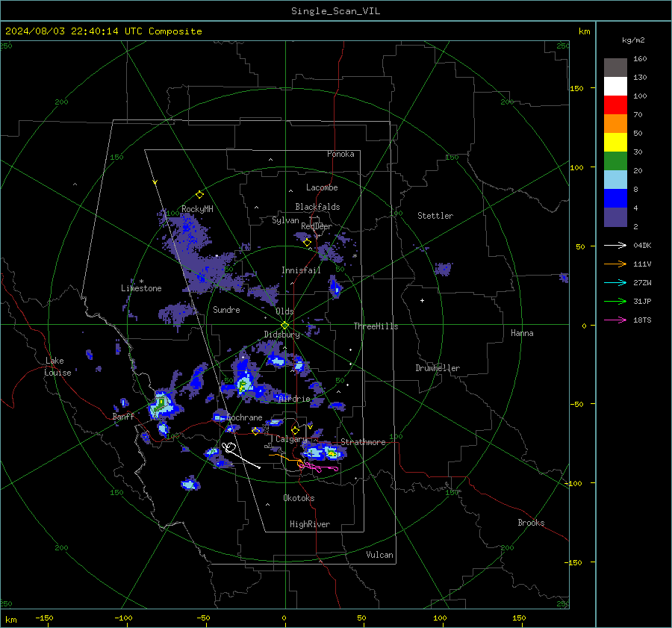Click the Drumheller city label

438,368
